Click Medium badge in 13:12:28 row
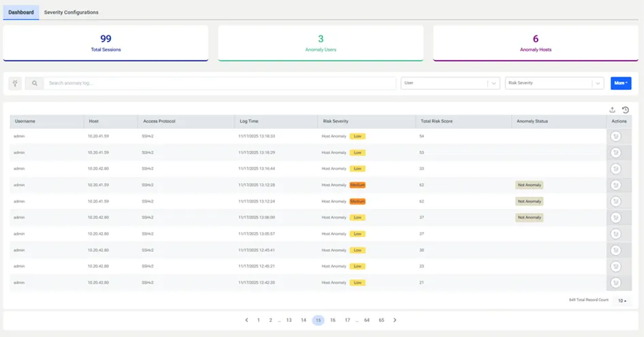This screenshot has width=644, height=337. [x=357, y=185]
